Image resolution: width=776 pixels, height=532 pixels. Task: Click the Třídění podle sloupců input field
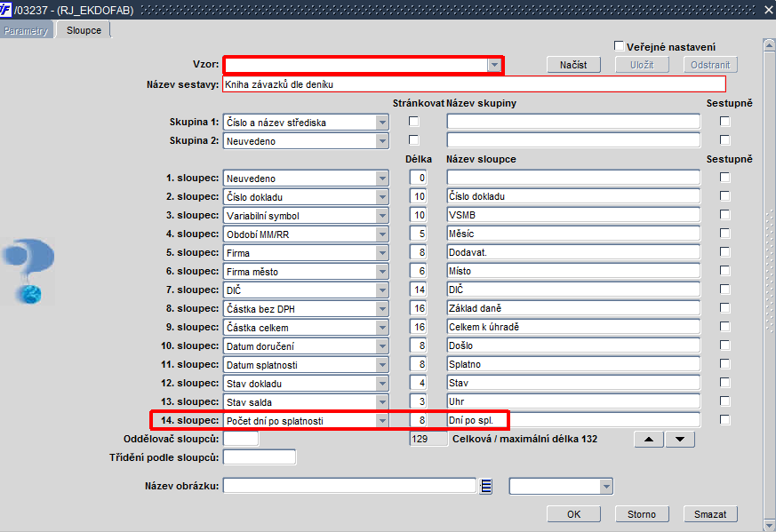[x=260, y=457]
